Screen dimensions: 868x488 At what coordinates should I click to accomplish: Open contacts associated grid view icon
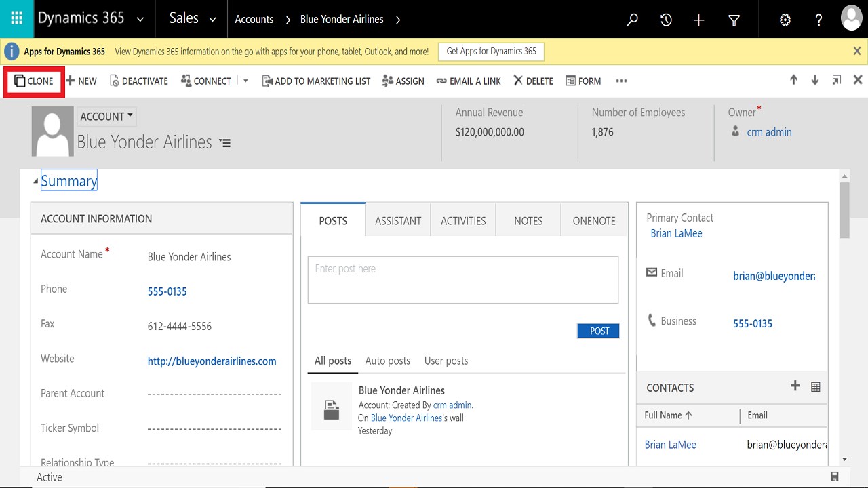816,387
